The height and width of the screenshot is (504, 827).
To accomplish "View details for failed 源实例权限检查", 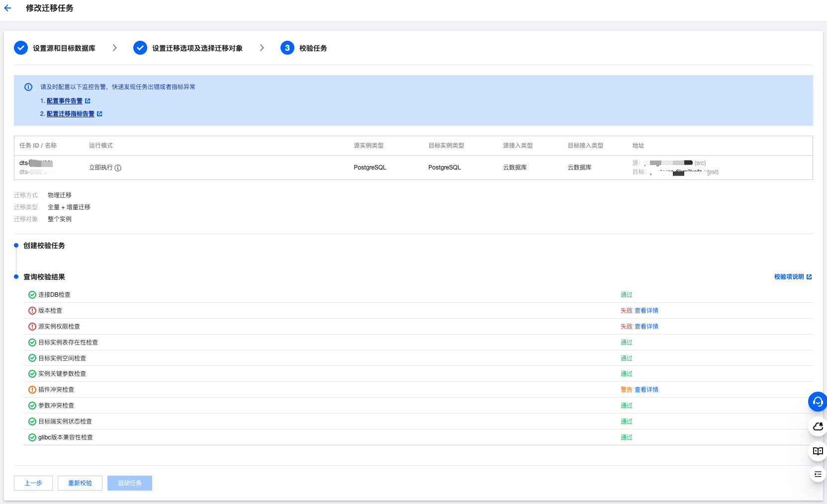I will (646, 327).
